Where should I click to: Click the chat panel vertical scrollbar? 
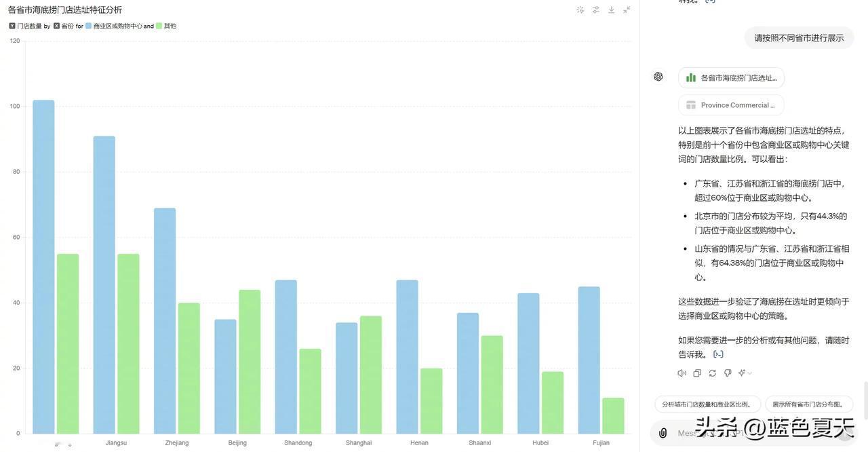click(x=865, y=400)
